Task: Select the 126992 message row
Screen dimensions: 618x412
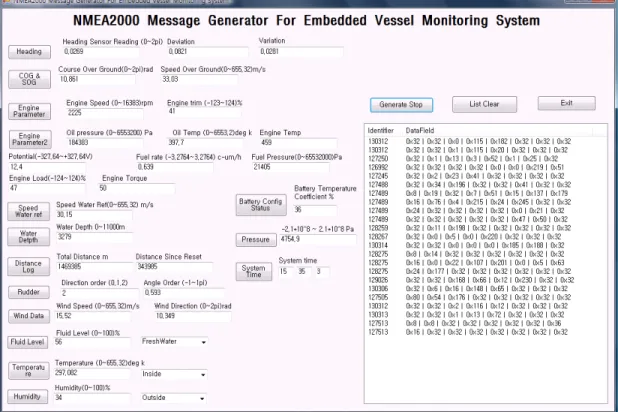Action: [x=486, y=167]
